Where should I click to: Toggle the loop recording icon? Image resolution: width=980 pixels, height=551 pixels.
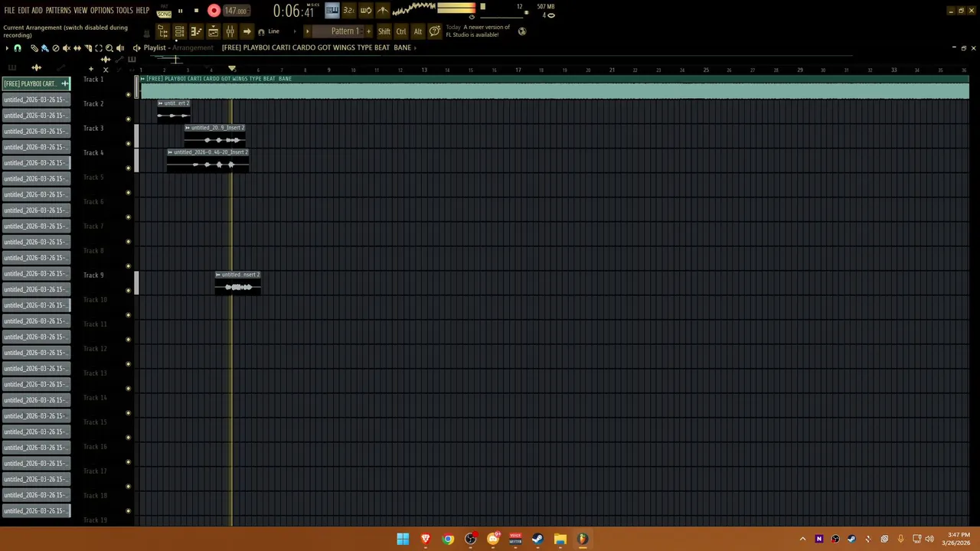click(x=365, y=10)
